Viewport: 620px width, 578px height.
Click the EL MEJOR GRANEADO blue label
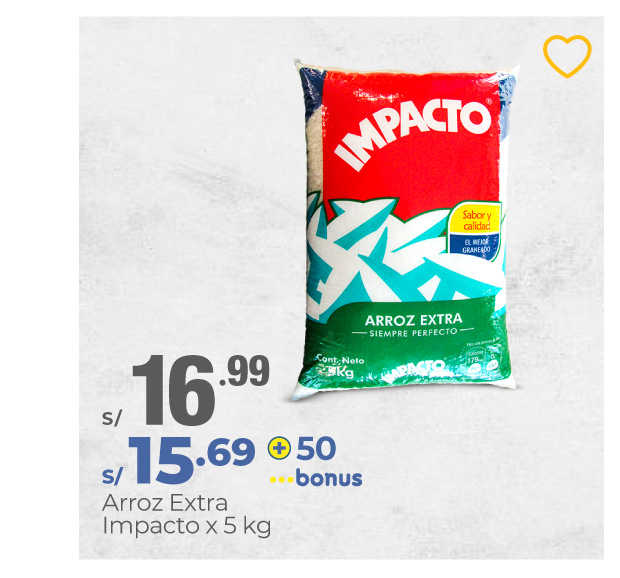coord(474,247)
